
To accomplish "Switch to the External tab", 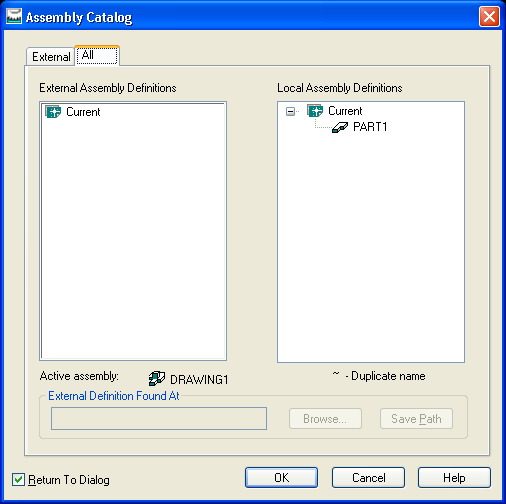I will [x=51, y=57].
